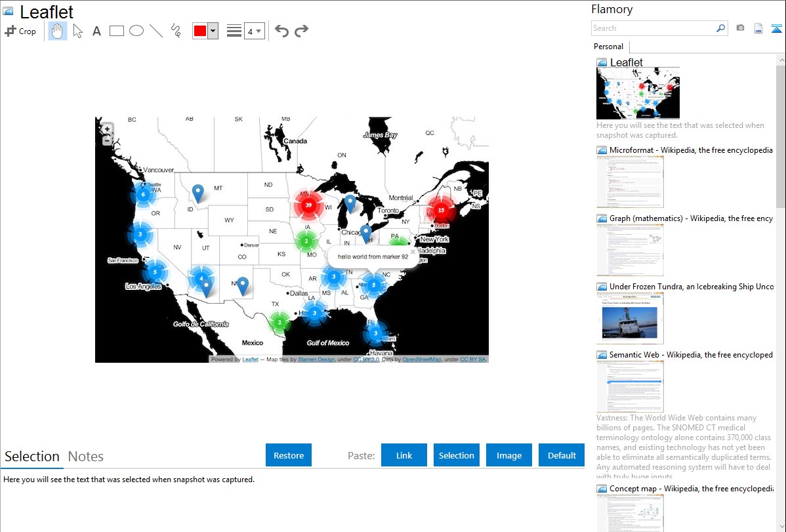Viewport: 786px width, 532px height.
Task: Click the camera capture icon
Action: click(740, 28)
